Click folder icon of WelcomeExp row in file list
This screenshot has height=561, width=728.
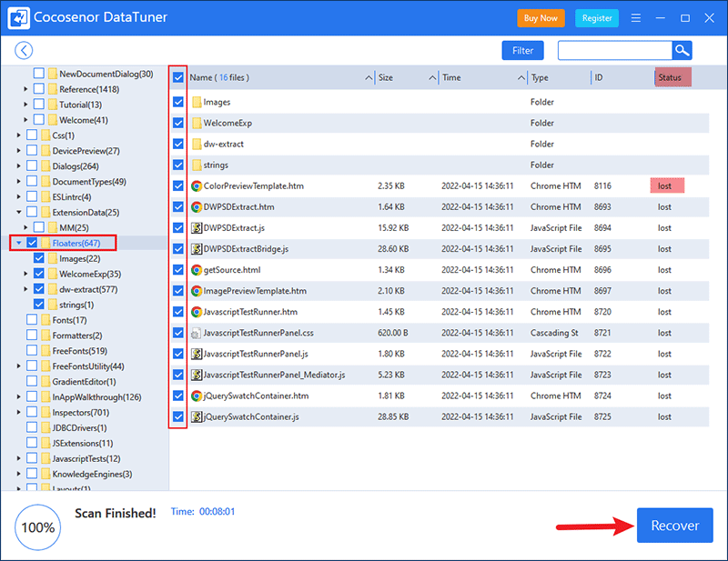pos(197,123)
